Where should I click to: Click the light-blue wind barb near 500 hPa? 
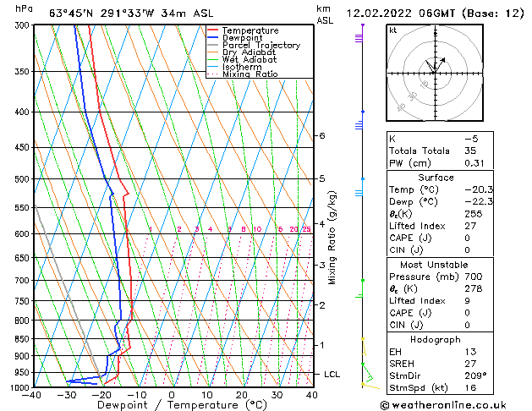(x=359, y=189)
